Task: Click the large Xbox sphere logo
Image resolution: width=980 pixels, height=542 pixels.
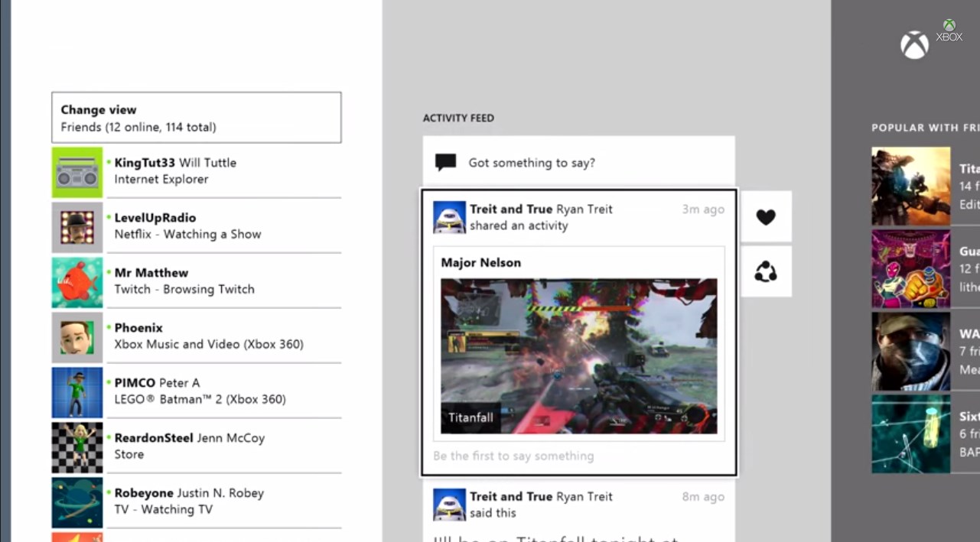Action: coord(914,45)
